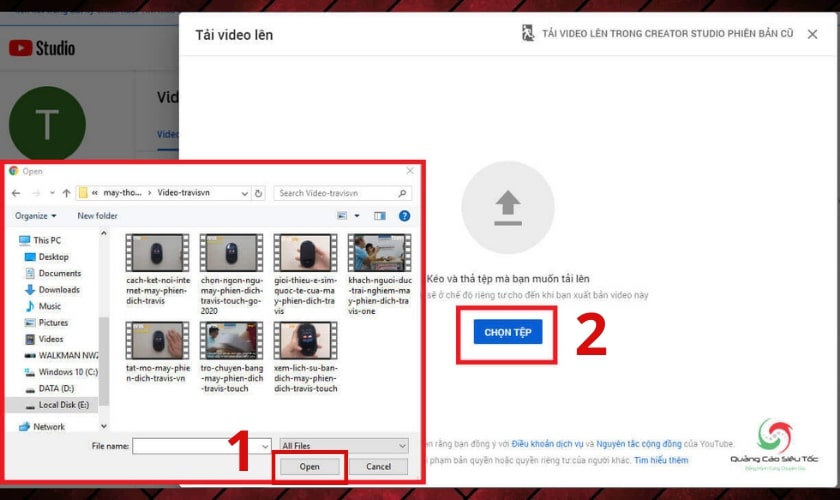Viewport: 840px width, 500px height.
Task: Select video tat-mo-may-phien-dich-travis-vn
Action: pos(158,352)
